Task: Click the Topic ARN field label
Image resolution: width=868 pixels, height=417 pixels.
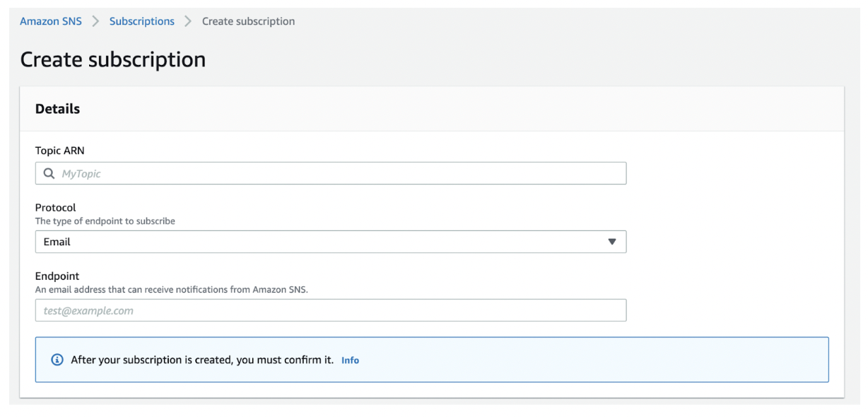Action: pos(60,150)
